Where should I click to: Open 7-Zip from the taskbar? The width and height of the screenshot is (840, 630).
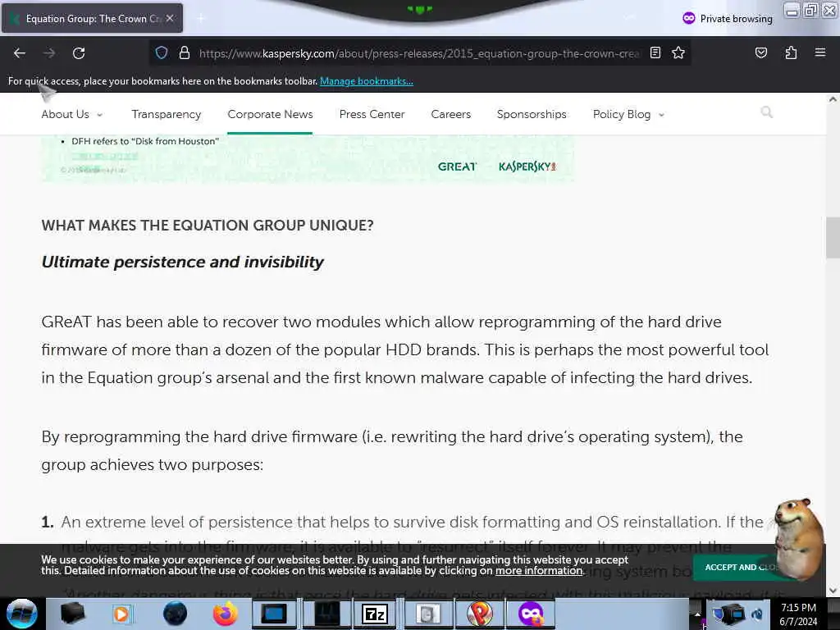pyautogui.click(x=375, y=614)
